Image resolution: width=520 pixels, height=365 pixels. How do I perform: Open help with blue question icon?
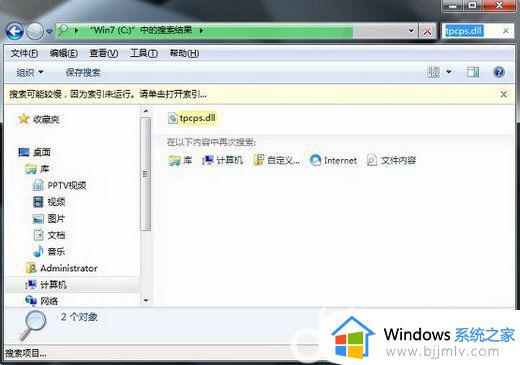499,72
